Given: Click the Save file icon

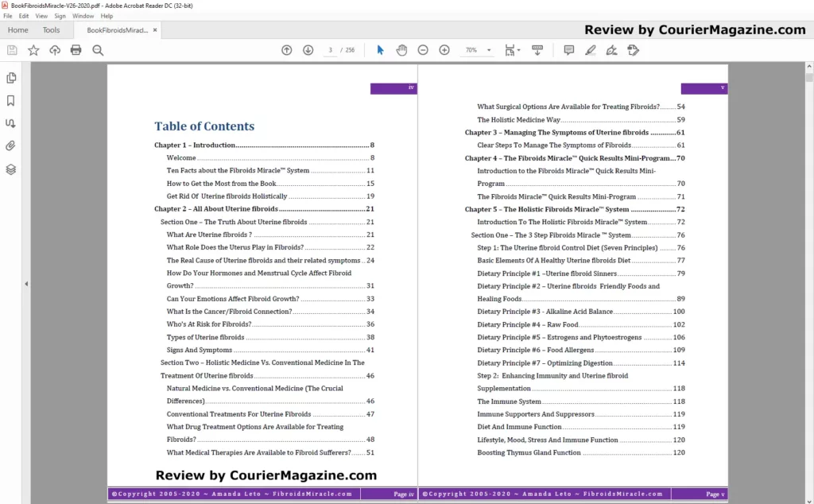Looking at the screenshot, I should (12, 50).
